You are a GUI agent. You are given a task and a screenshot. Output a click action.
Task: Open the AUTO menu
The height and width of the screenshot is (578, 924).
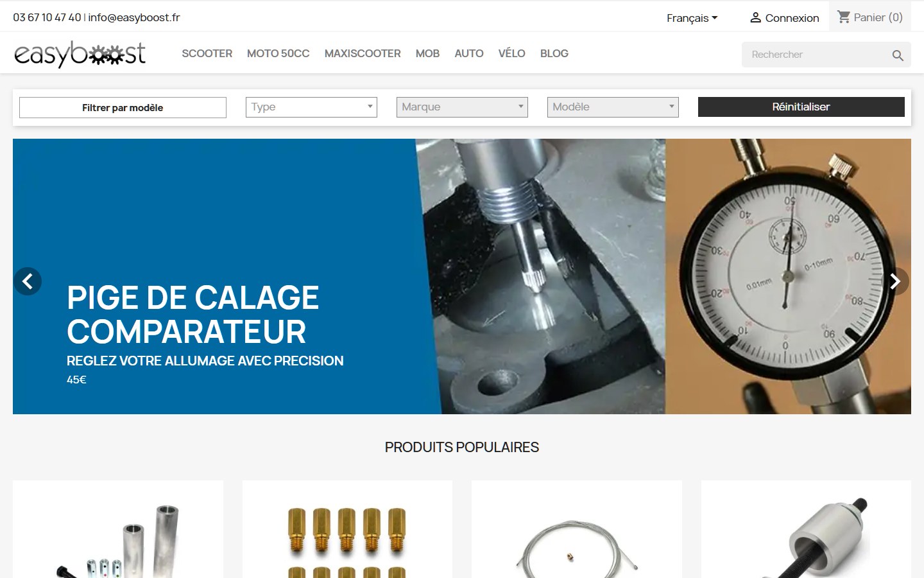[x=469, y=54]
